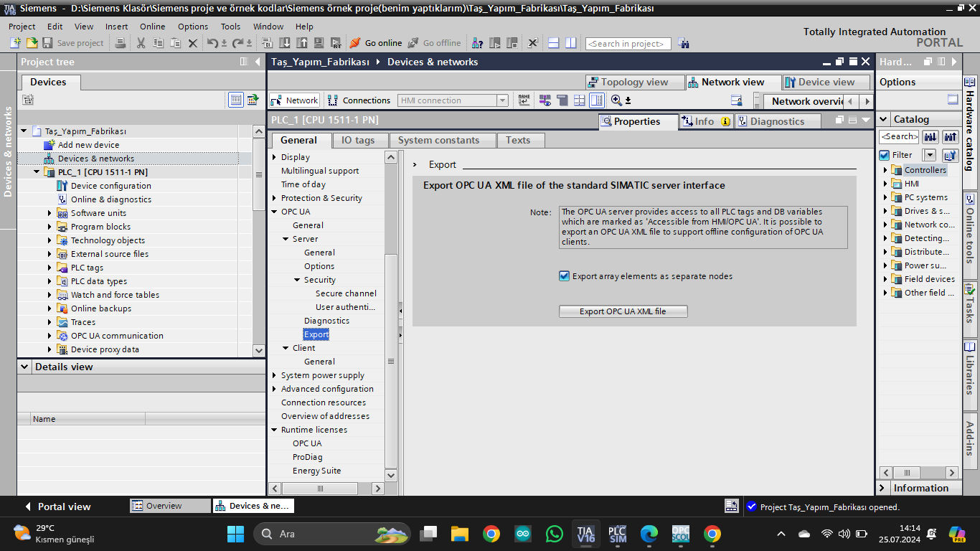
Task: Click the Copy icon in toolbar
Action: coord(158,43)
